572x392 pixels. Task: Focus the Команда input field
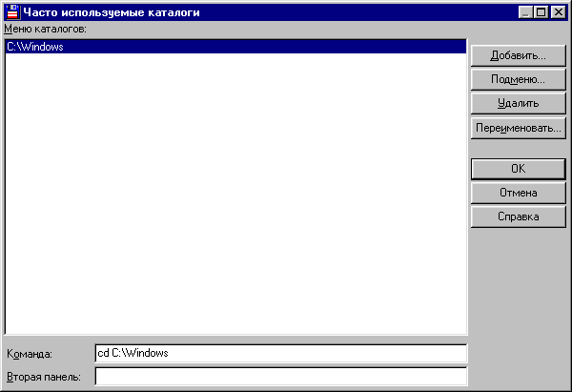coord(281,353)
